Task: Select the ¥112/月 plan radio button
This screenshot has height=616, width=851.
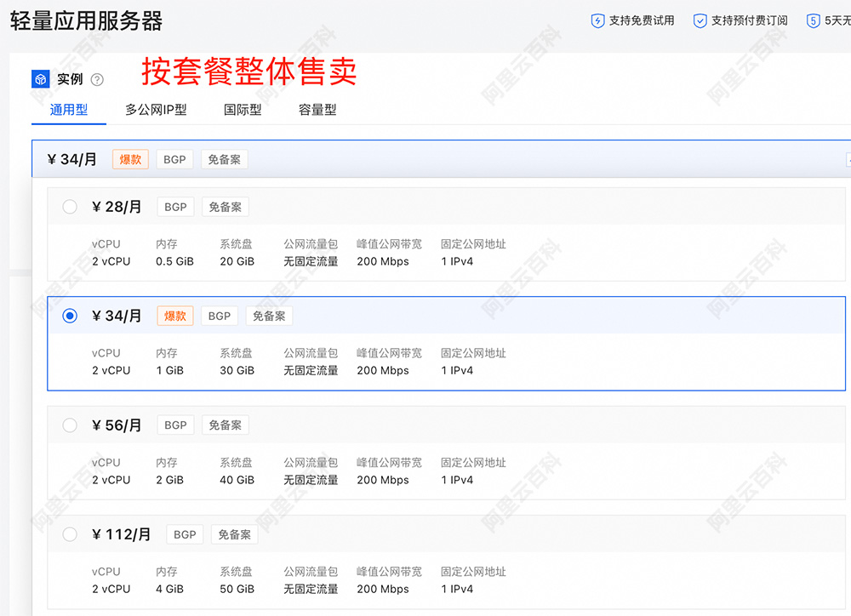Action: click(70, 534)
